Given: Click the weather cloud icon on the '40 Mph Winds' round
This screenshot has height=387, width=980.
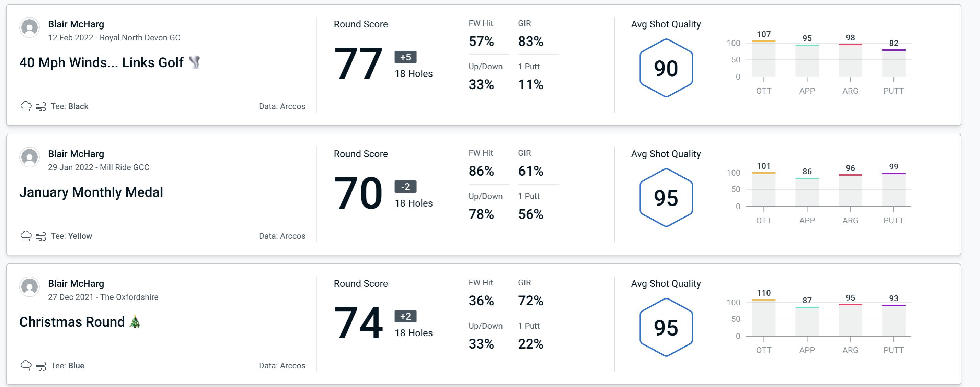Looking at the screenshot, I should click(x=26, y=105).
